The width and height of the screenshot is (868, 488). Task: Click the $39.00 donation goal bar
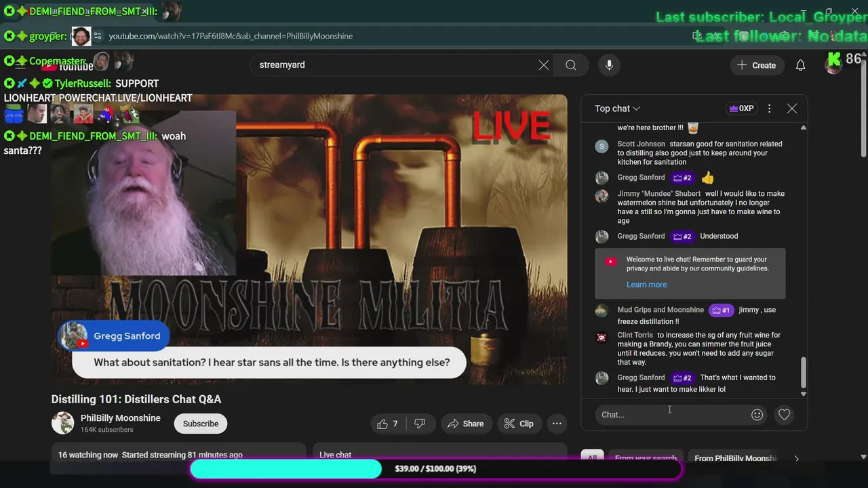(x=435, y=469)
